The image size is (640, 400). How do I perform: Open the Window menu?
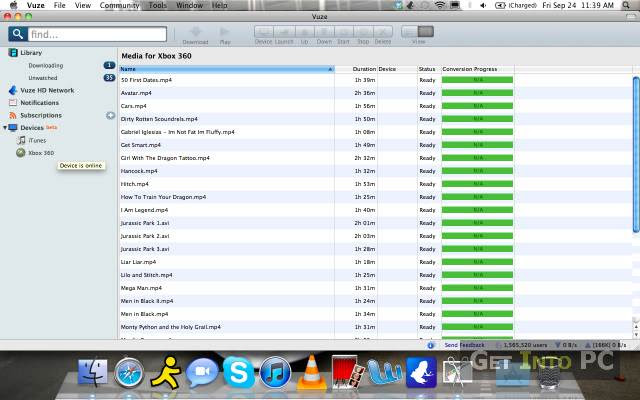pyautogui.click(x=189, y=5)
